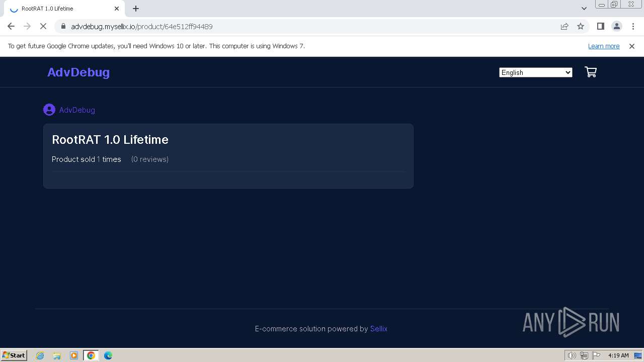Open the Windows Start menu
Viewport: 644px width, 362px height.
[x=14, y=355]
